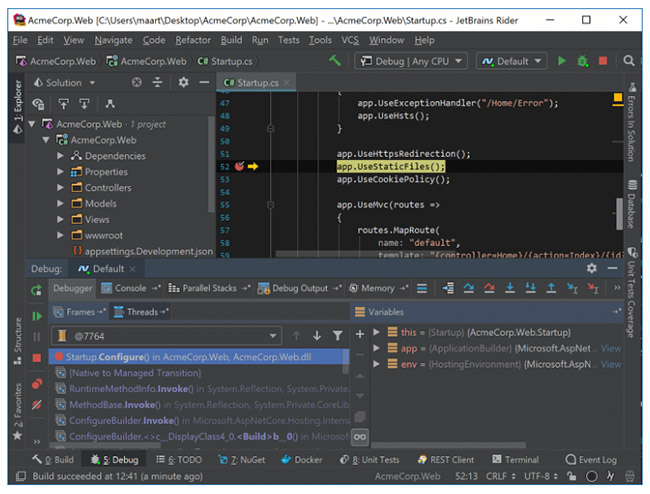Screen dimensions: 650x494
Task: Stop the running session in the top toolbar
Action: click(x=603, y=61)
